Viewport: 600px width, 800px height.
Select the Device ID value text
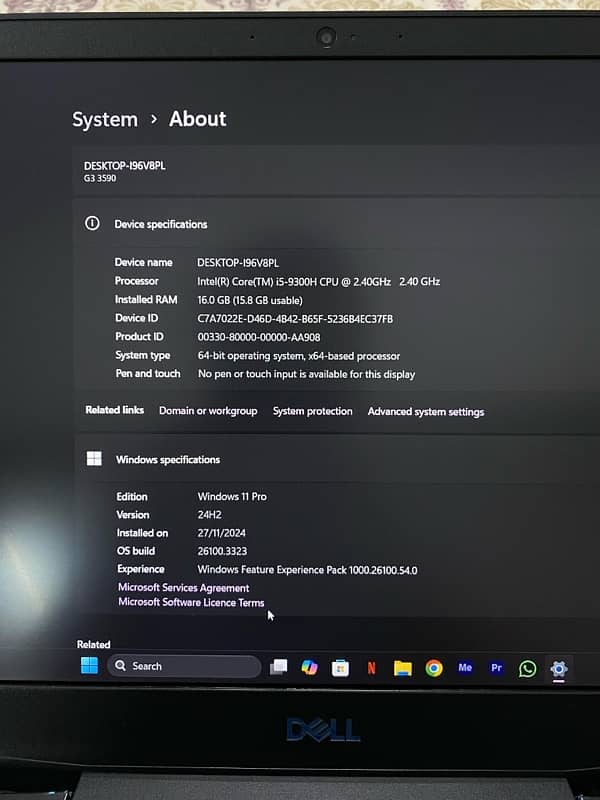[x=295, y=319]
